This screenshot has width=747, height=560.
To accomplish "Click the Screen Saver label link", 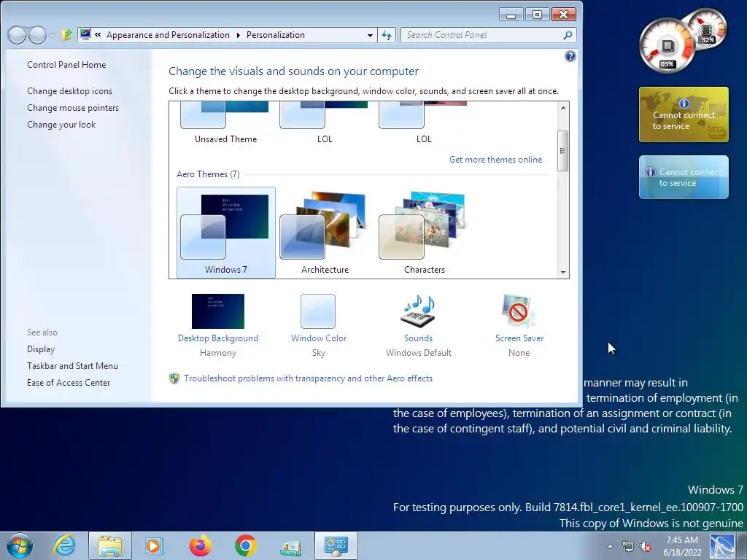I will (x=519, y=338).
